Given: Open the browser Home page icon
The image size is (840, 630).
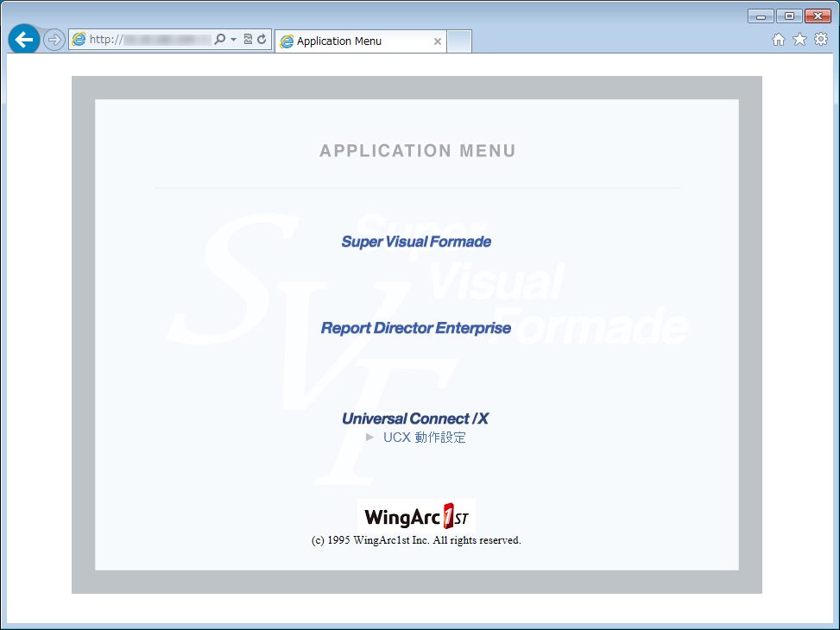Looking at the screenshot, I should click(x=779, y=39).
